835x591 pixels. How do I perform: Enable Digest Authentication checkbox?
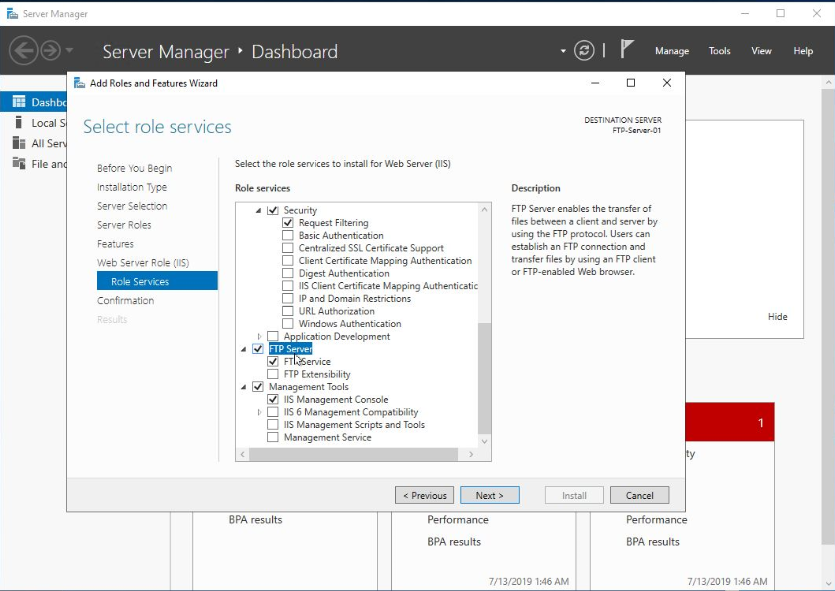[288, 273]
